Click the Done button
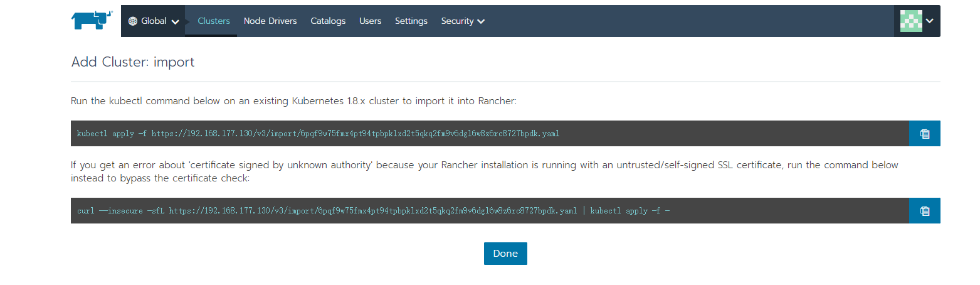This screenshot has height=285, width=980. 505,254
